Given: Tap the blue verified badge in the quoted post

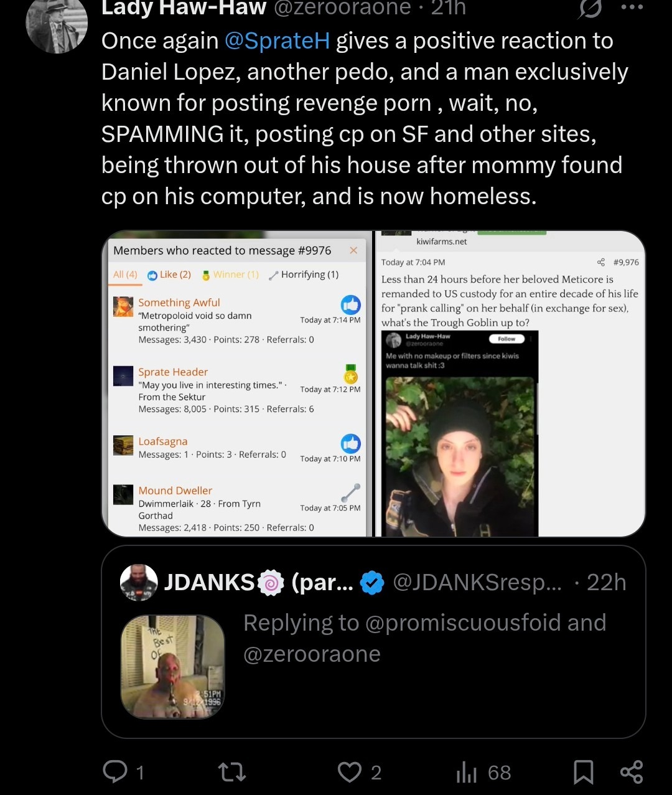Looking at the screenshot, I should point(372,583).
